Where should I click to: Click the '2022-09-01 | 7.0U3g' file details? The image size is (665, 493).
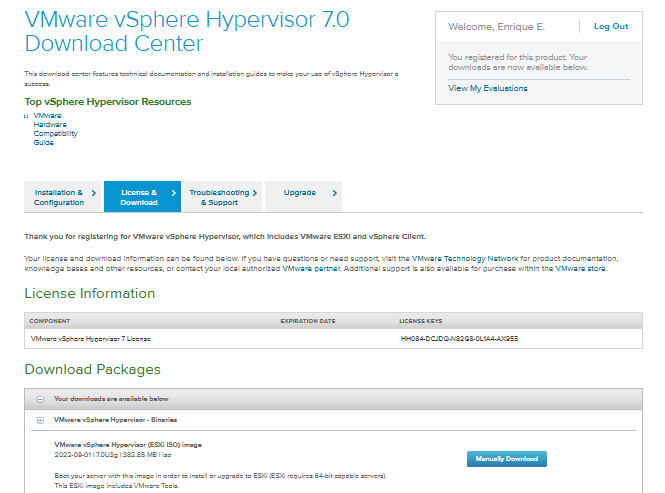(113, 455)
